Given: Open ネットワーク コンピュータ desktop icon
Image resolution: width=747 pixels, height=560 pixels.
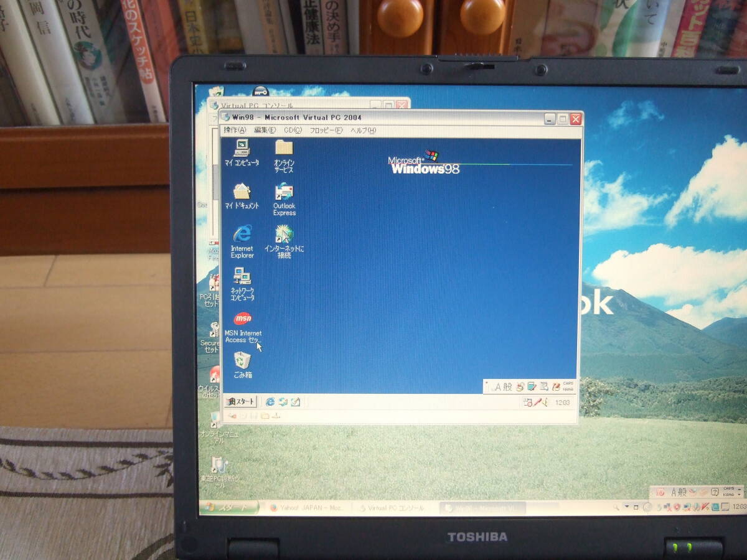Looking at the screenshot, I should [242, 284].
